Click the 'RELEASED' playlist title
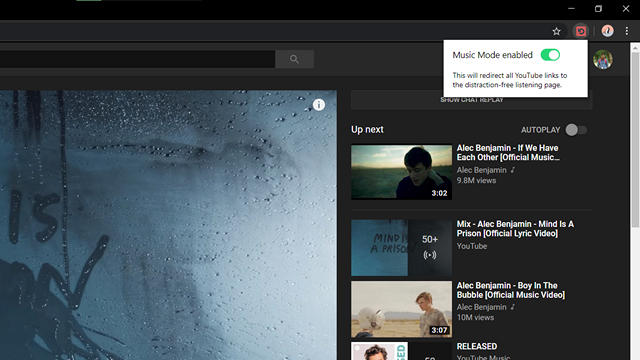Viewport: 640px width, 360px height. coord(477,346)
